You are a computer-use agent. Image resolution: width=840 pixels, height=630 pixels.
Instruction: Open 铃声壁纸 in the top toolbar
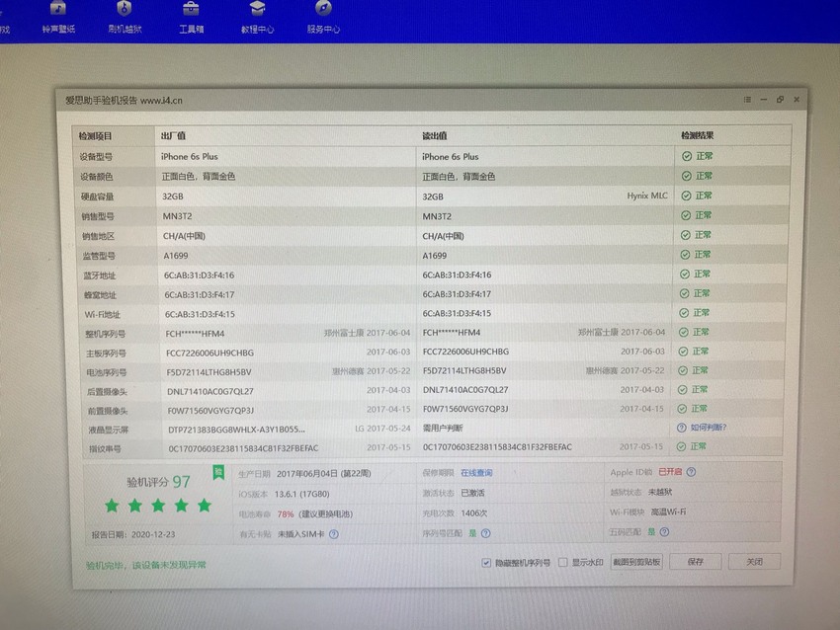[x=58, y=17]
